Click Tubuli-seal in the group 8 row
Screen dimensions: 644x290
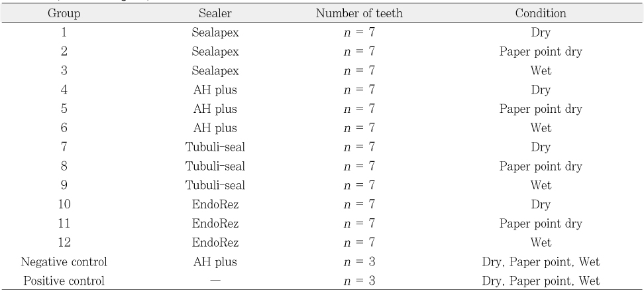pyautogui.click(x=215, y=166)
